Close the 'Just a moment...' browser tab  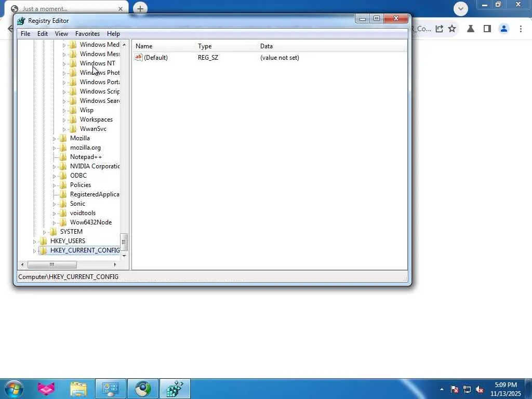[x=121, y=9]
